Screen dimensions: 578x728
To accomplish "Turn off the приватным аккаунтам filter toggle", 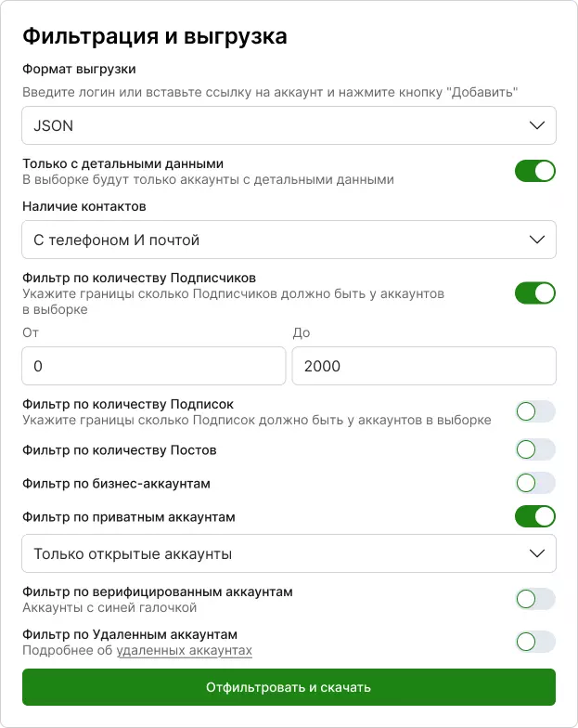I will click(x=534, y=516).
